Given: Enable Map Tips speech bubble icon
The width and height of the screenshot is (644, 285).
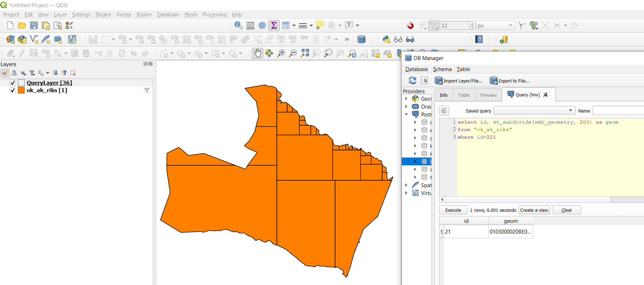Looking at the screenshot, I should click(x=320, y=25).
